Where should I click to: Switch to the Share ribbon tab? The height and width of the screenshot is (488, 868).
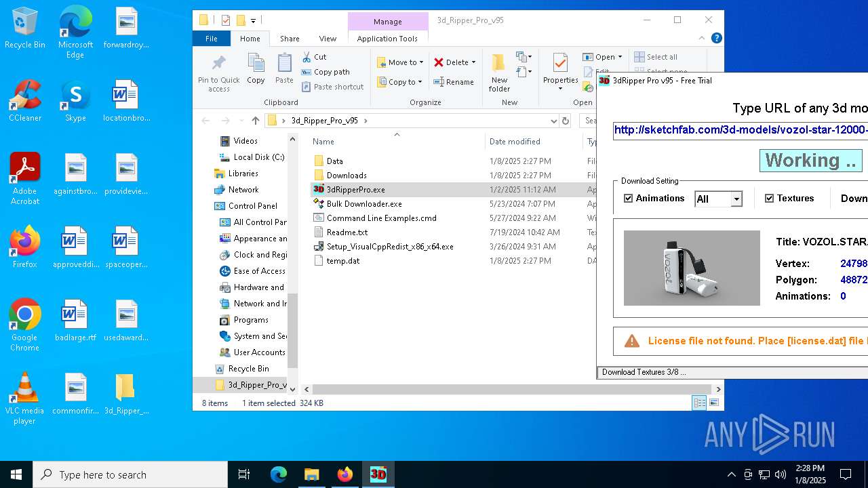click(x=290, y=39)
